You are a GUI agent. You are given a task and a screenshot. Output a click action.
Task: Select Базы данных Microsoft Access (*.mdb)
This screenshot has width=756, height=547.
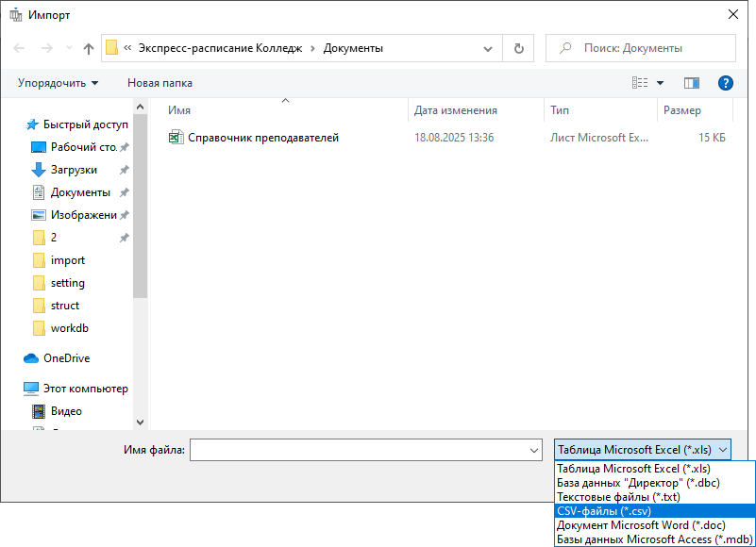(653, 539)
